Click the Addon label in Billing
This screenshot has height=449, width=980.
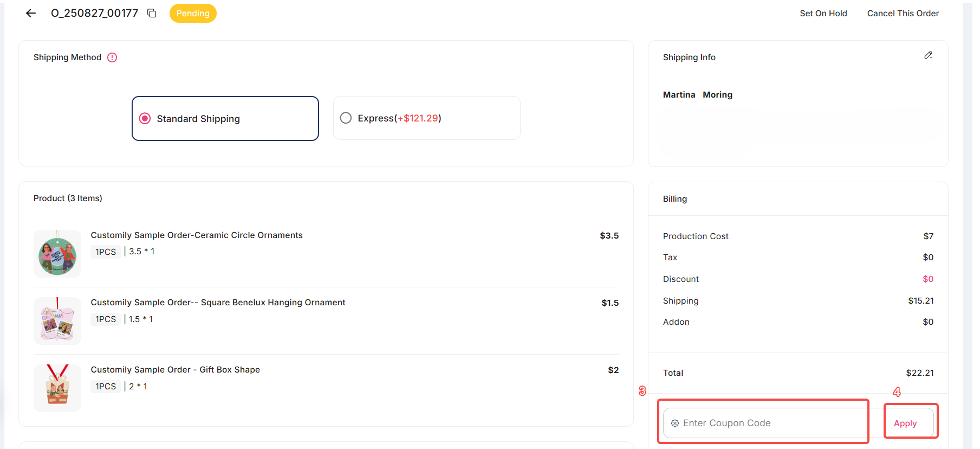point(676,322)
